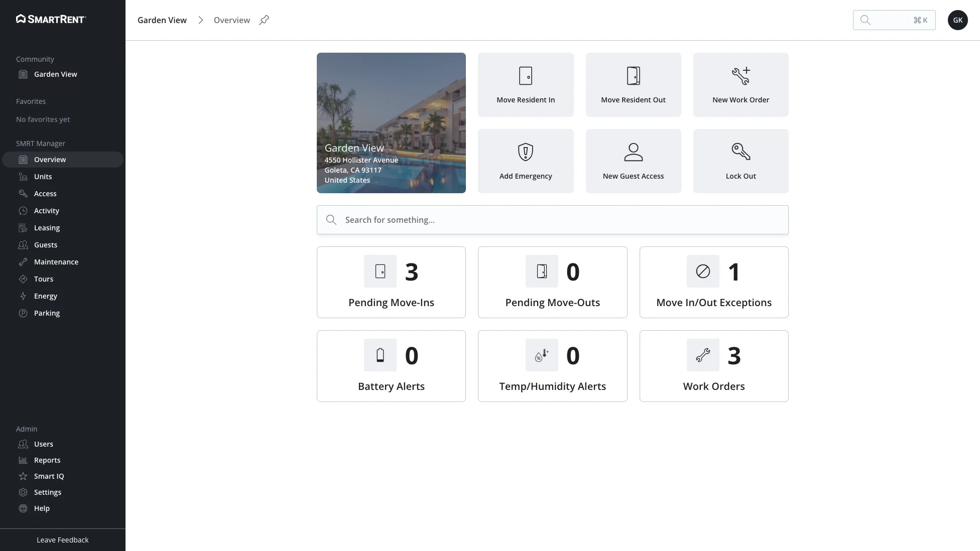This screenshot has width=980, height=551.
Task: Click the Activity clock icon
Action: (23, 211)
